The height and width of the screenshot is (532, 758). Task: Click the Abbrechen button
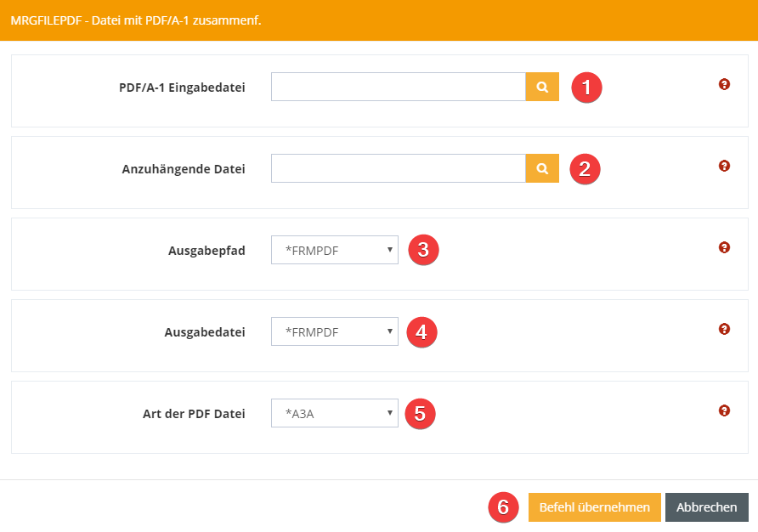[x=706, y=507]
